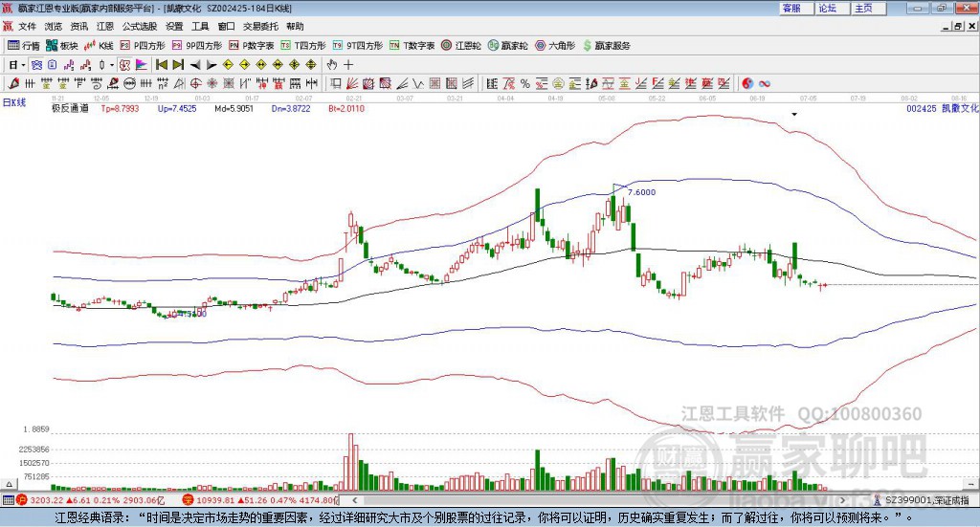980x527 pixels.
Task: Click the 客服 button in title bar
Action: click(796, 8)
